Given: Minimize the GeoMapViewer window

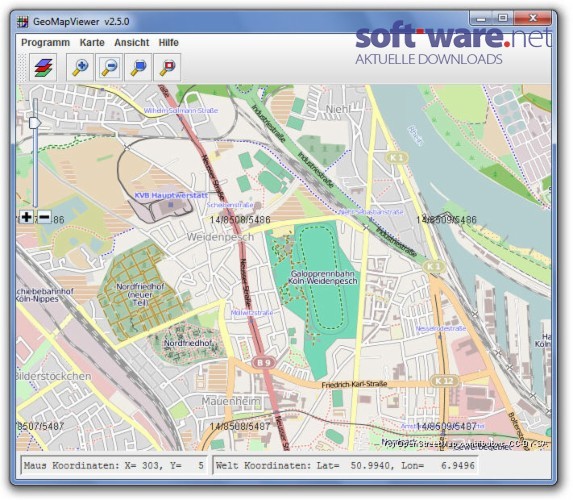Looking at the screenshot, I should [x=481, y=18].
